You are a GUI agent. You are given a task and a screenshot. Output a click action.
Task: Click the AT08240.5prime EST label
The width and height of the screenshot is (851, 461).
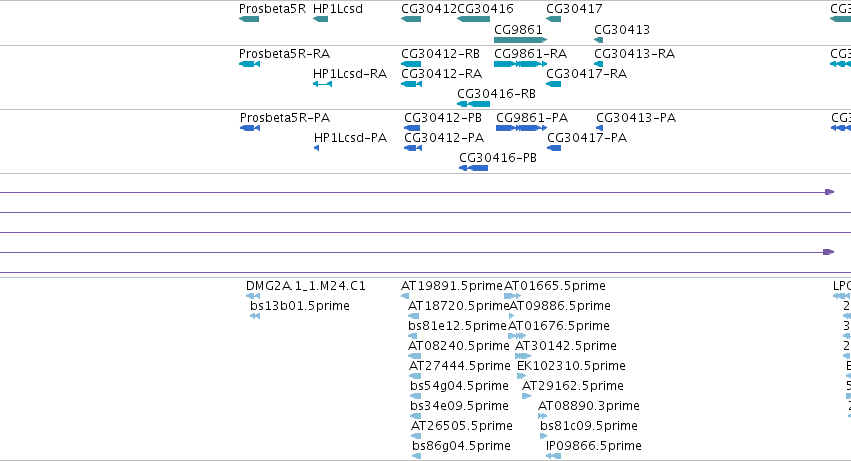[459, 346]
